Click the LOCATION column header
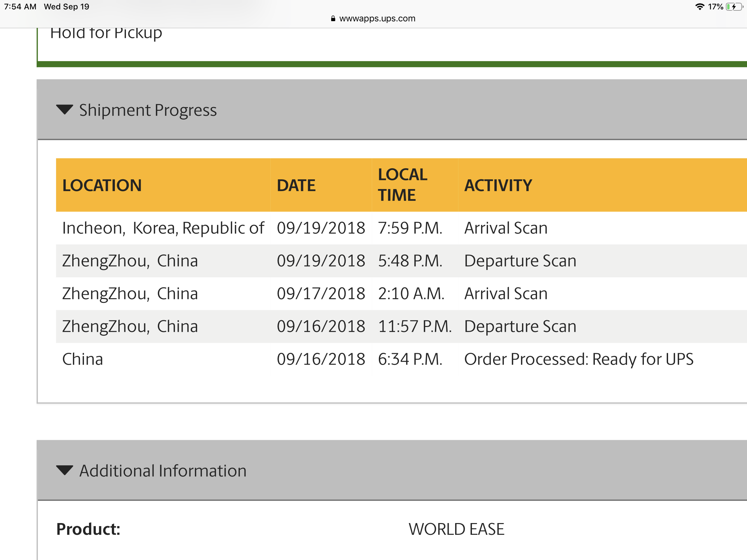Screen dimensions: 747x560 click(102, 185)
